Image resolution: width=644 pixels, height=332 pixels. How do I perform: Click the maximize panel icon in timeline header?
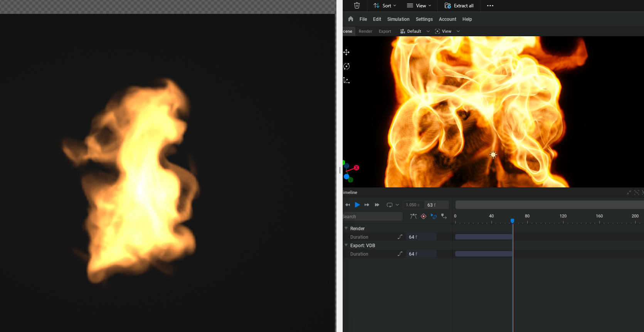click(637, 192)
